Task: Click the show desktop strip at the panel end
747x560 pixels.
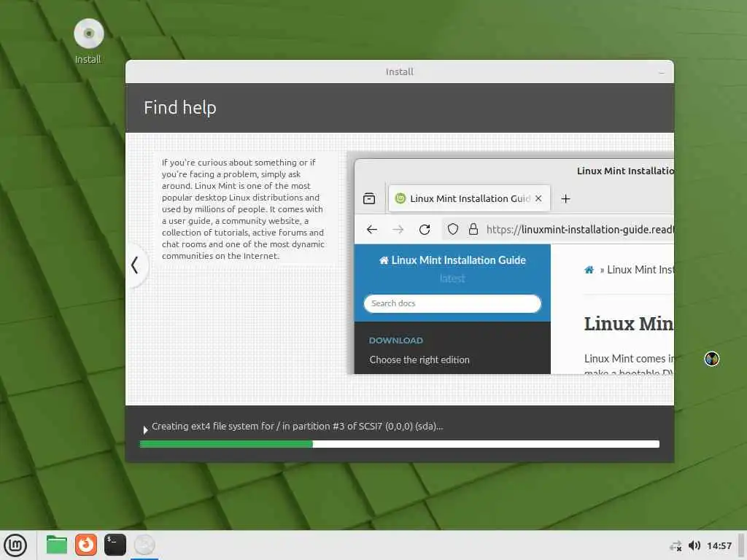Action: coord(741,545)
